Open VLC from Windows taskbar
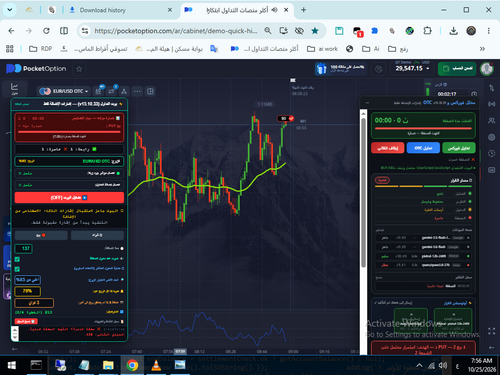Screen dimensions: 500x375 [x=156, y=365]
